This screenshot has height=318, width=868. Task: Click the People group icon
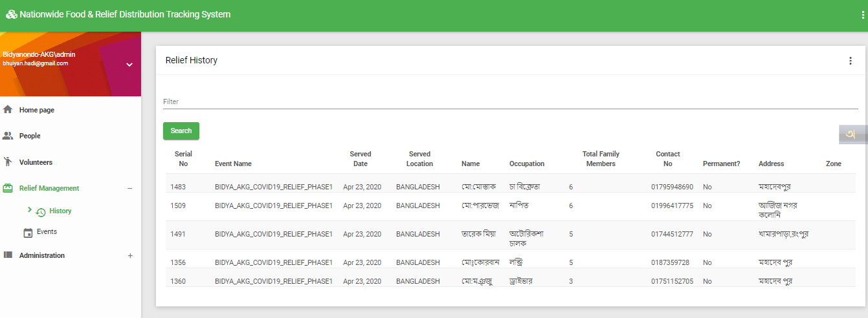8,136
